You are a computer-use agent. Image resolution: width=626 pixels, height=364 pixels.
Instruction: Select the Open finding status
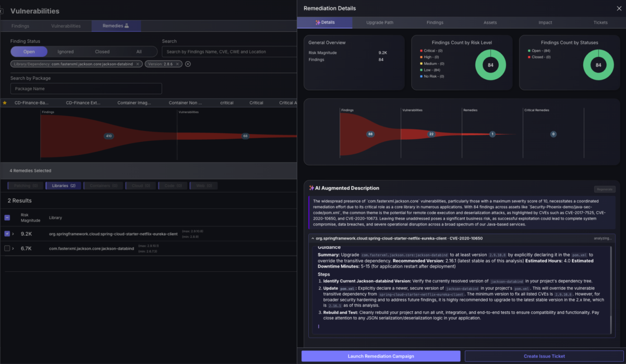29,52
